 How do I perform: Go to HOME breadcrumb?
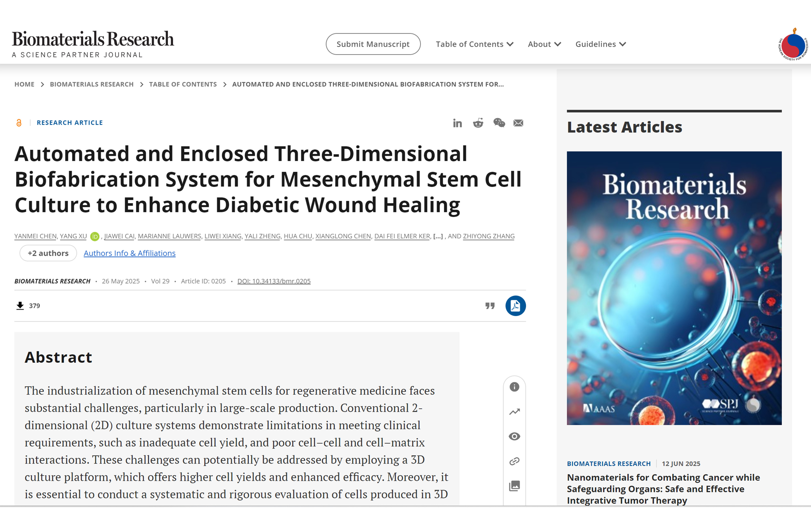click(x=24, y=84)
